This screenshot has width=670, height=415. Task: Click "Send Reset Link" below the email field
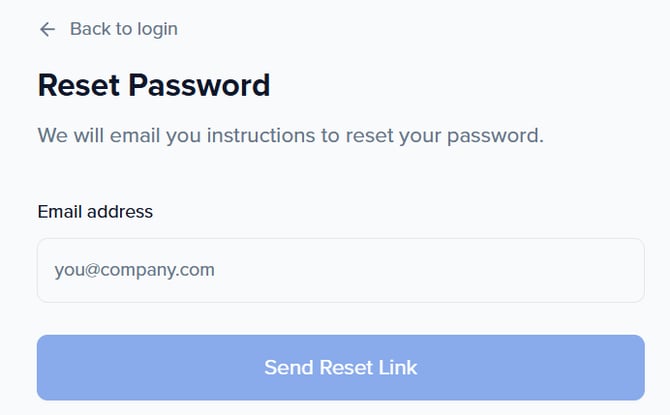tap(340, 367)
